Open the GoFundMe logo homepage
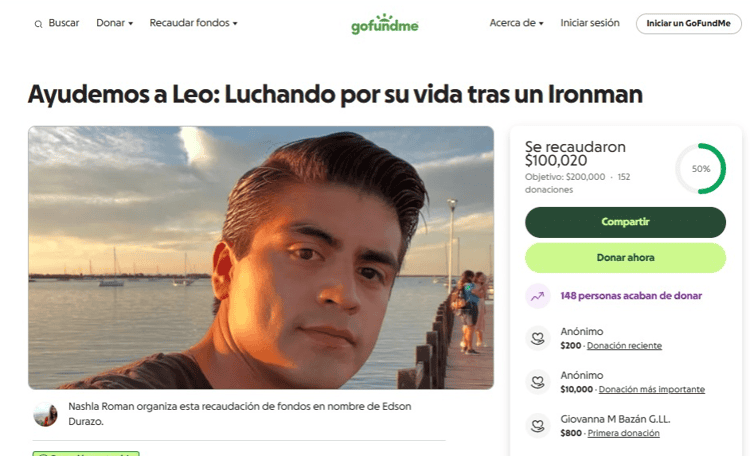Viewport: 750px width, 456px height. pos(385,24)
